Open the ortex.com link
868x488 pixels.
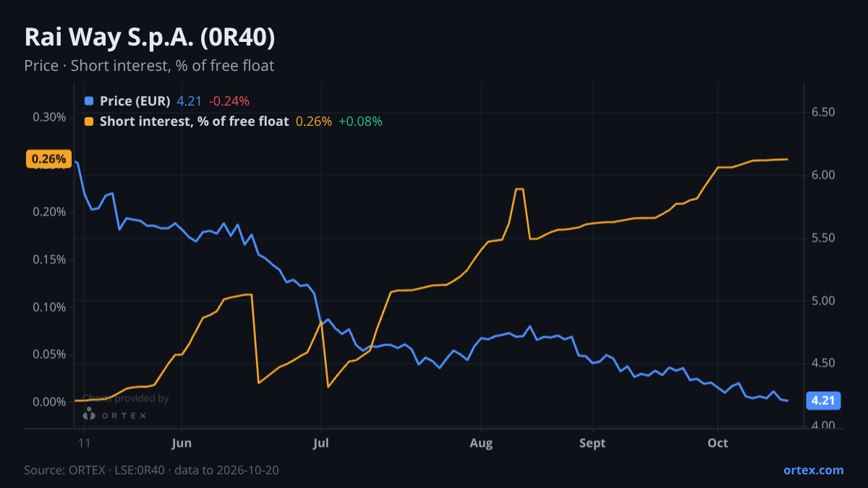click(813, 470)
